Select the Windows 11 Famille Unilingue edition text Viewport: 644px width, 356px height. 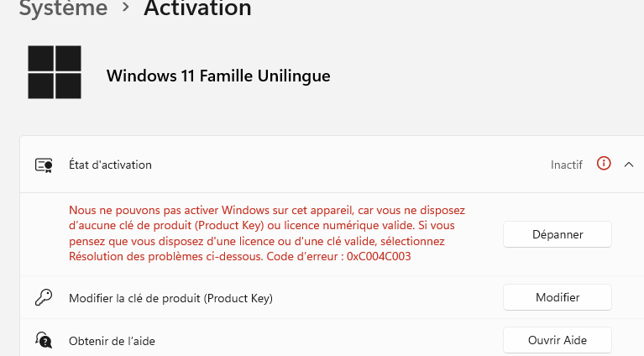(218, 76)
